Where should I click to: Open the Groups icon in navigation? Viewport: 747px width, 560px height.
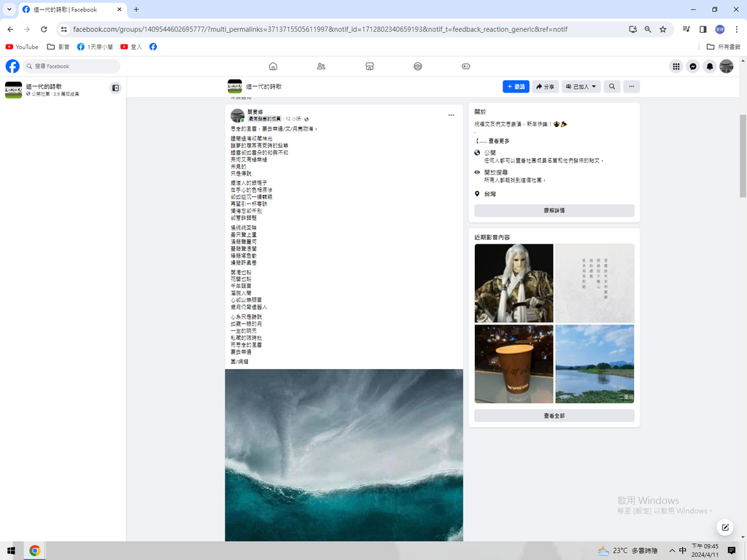click(x=418, y=66)
